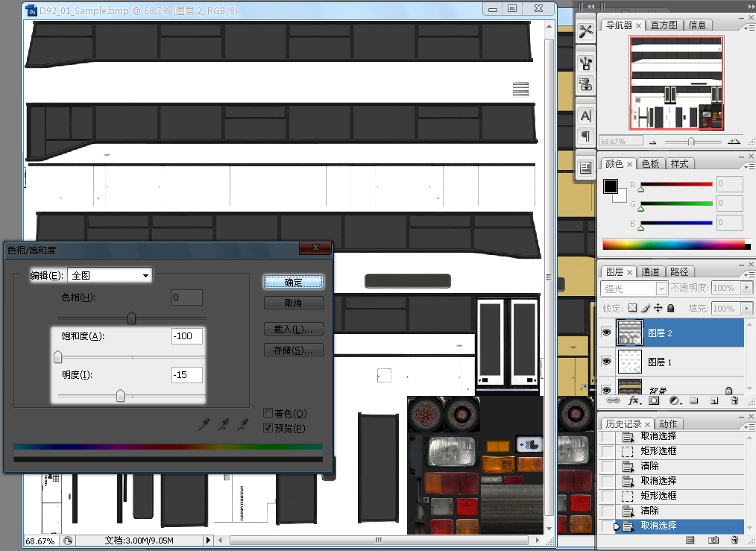Click the Brushes panel icon in dock
The width and height of the screenshot is (756, 551).
point(586,63)
